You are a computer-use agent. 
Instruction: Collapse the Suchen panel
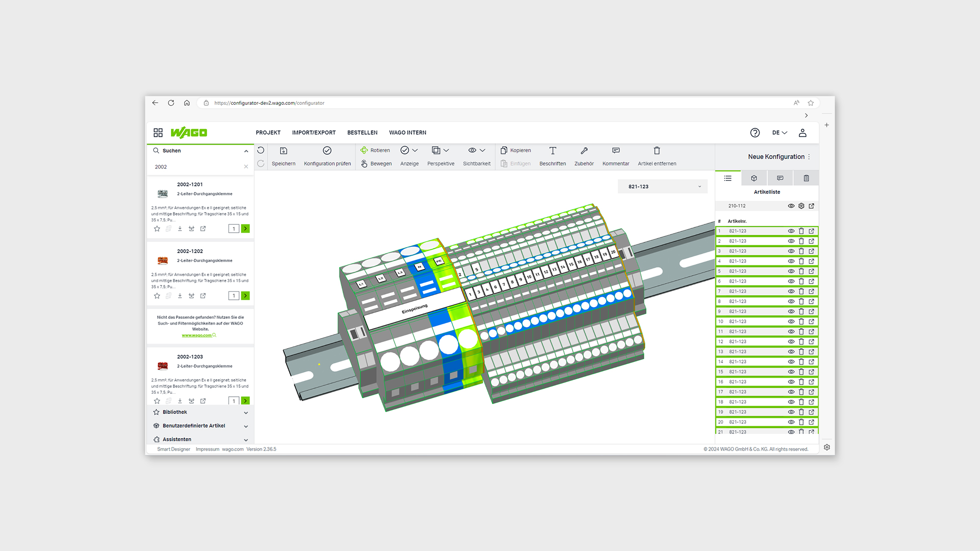(x=246, y=151)
